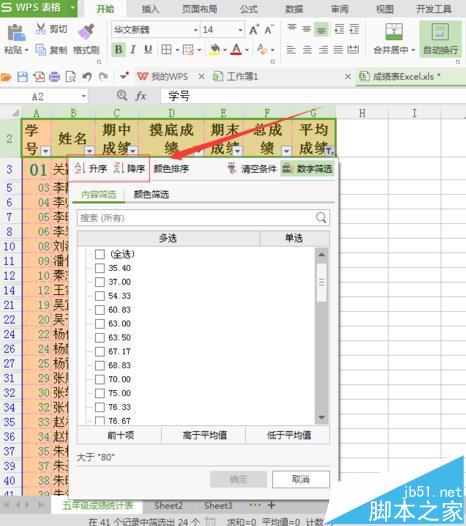Click the Increase font size icon

254,30
